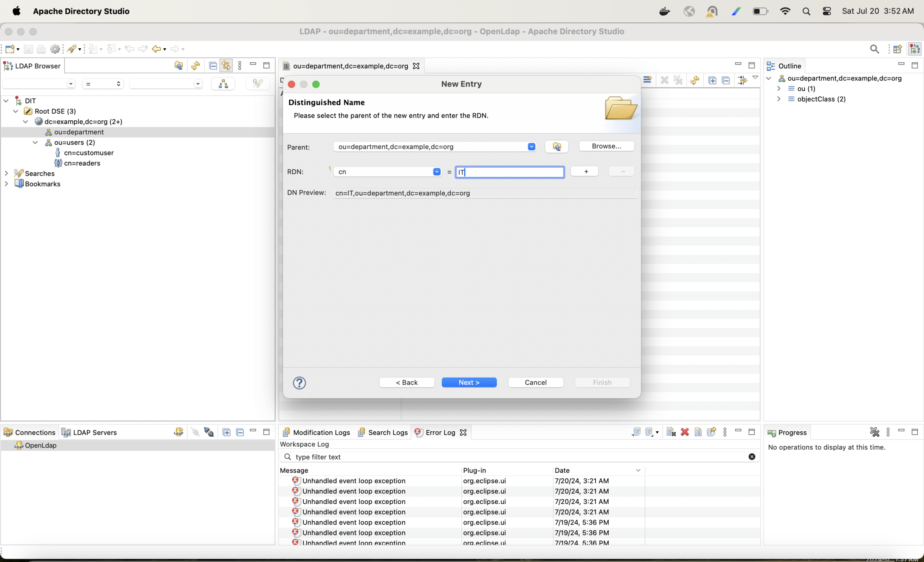Click the RDN value input field

[x=510, y=172]
